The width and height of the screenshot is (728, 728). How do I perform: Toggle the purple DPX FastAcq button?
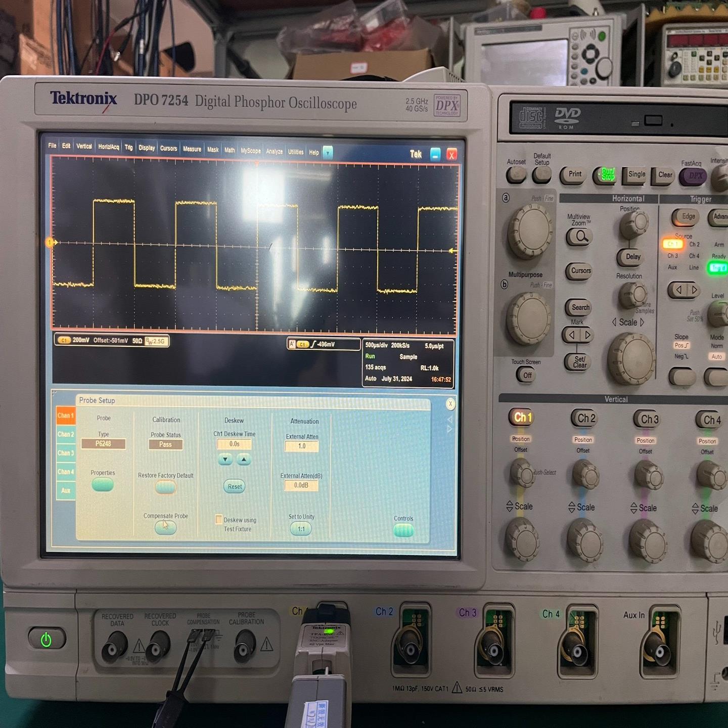[694, 176]
